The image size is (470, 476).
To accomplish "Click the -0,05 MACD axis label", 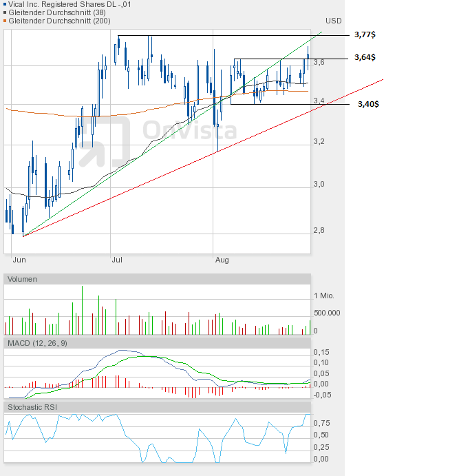I will click(x=322, y=395).
